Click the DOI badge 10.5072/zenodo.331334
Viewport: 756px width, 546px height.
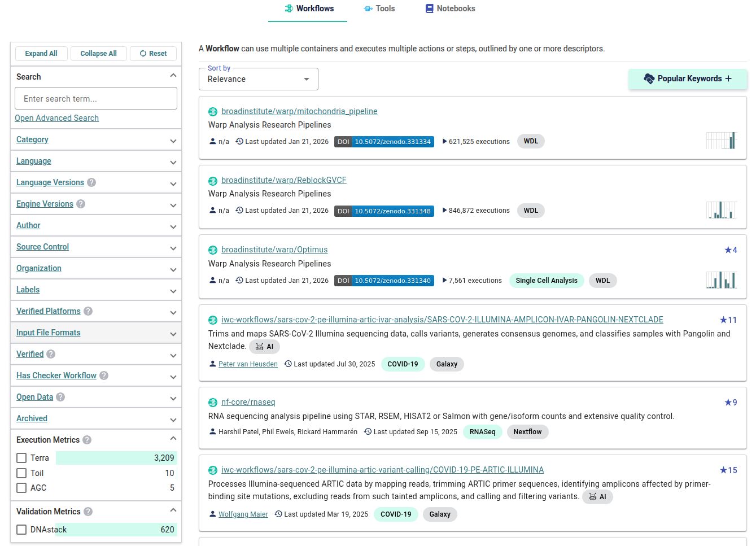384,142
